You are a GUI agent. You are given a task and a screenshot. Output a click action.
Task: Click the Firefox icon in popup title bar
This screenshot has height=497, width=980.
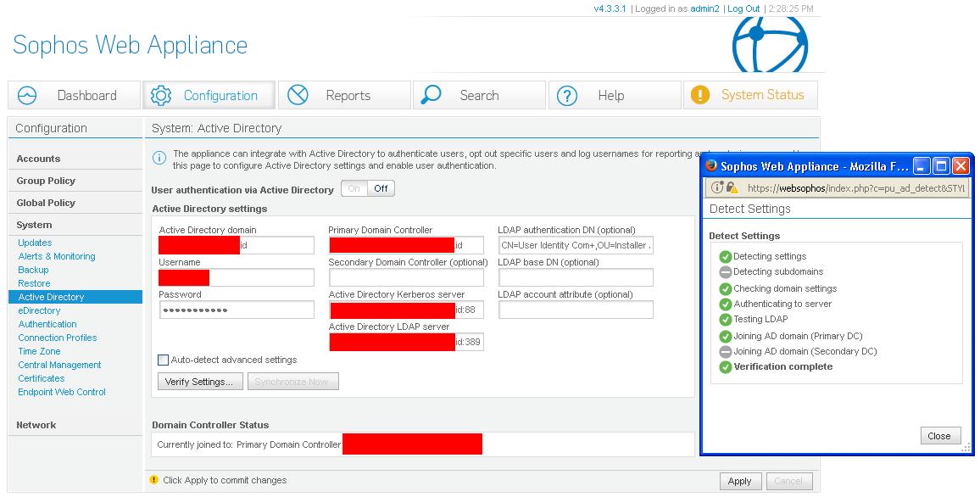pyautogui.click(x=711, y=165)
